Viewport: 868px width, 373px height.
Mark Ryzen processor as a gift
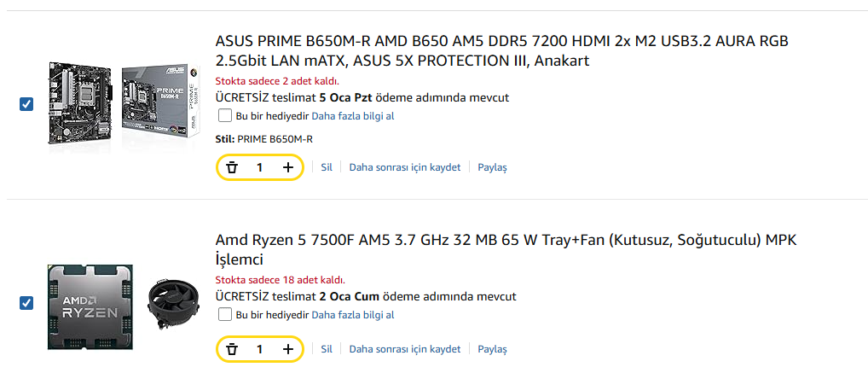(225, 315)
